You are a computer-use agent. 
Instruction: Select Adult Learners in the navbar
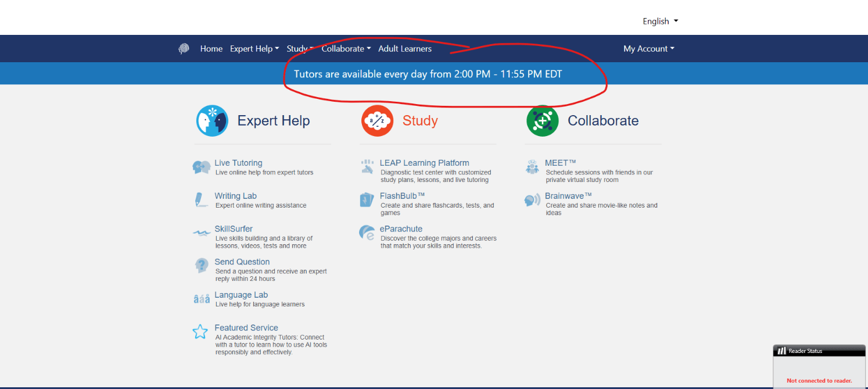(404, 49)
